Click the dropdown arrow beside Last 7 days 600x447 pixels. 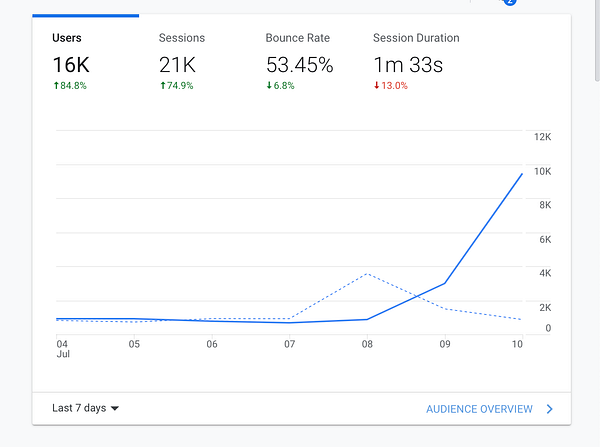pos(115,408)
